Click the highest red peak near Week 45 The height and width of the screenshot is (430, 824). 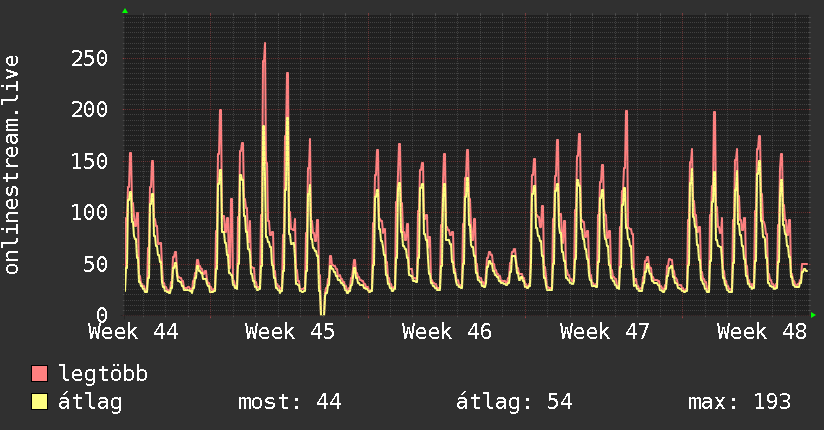coord(264,44)
